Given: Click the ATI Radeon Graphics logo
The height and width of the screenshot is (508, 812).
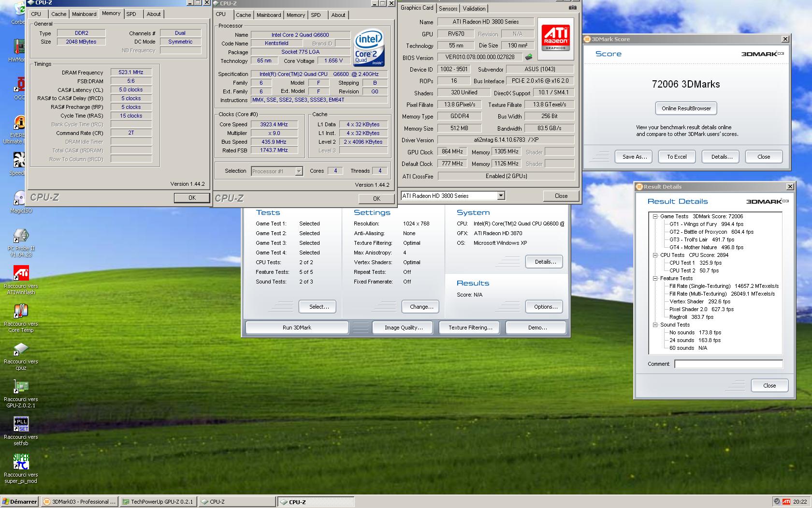Looking at the screenshot, I should pos(556,38).
